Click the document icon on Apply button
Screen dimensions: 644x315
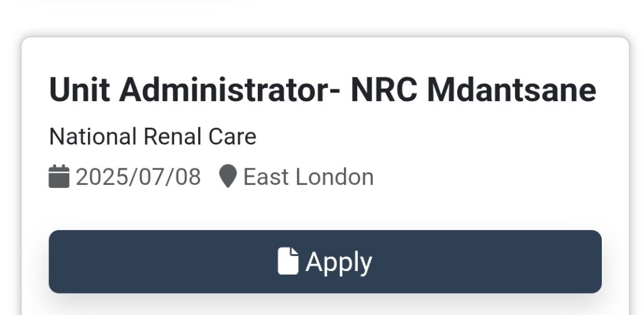(x=288, y=261)
